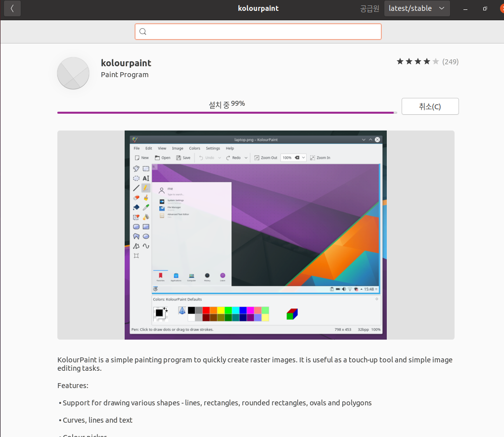Focus the search input field
This screenshot has height=437, width=504.
(258, 32)
